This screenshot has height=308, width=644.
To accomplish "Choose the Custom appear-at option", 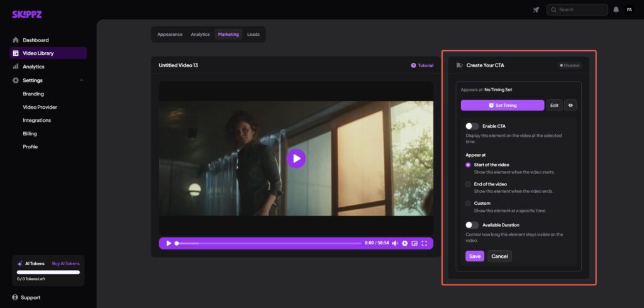I will pyautogui.click(x=468, y=204).
